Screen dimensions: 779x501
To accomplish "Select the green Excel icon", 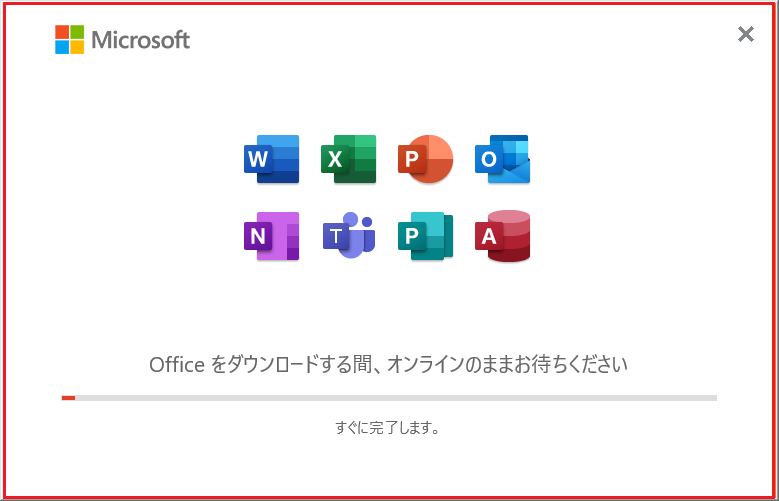I will coord(348,159).
